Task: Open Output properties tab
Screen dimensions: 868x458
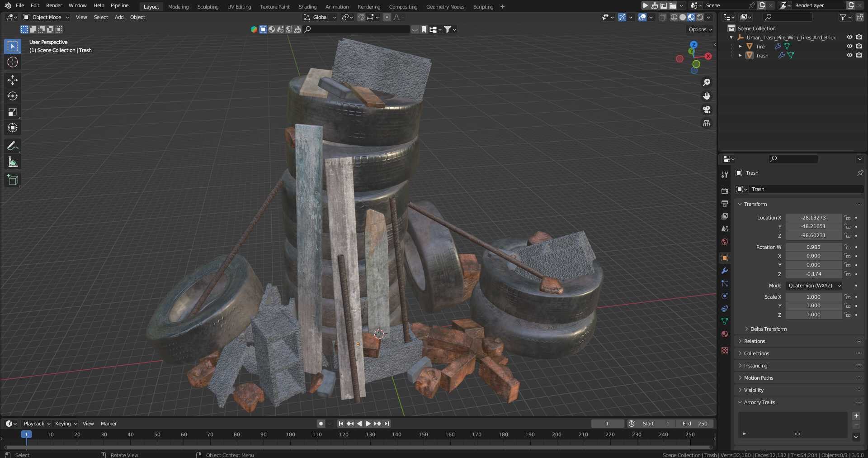Action: 725,204
